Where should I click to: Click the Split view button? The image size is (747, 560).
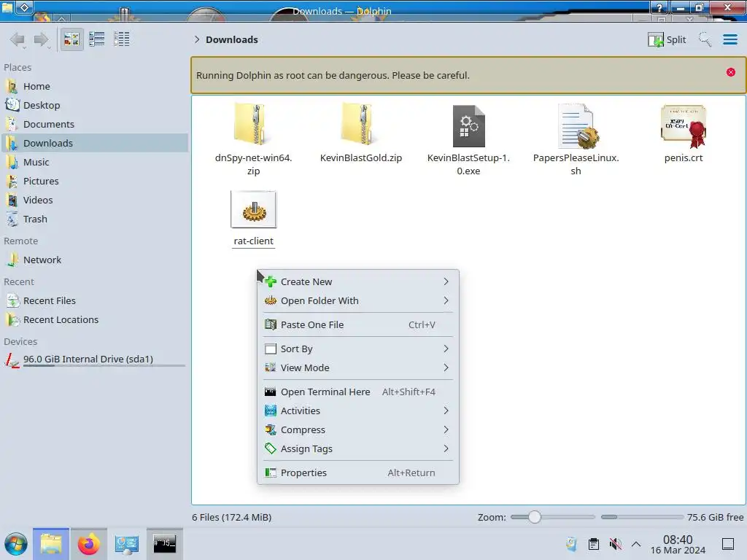[x=667, y=39]
